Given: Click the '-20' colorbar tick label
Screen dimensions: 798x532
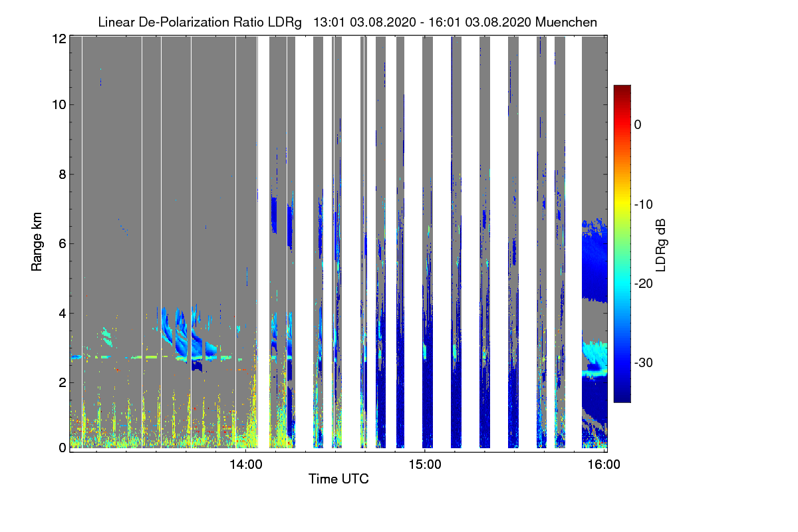Looking at the screenshot, I should click(644, 283).
